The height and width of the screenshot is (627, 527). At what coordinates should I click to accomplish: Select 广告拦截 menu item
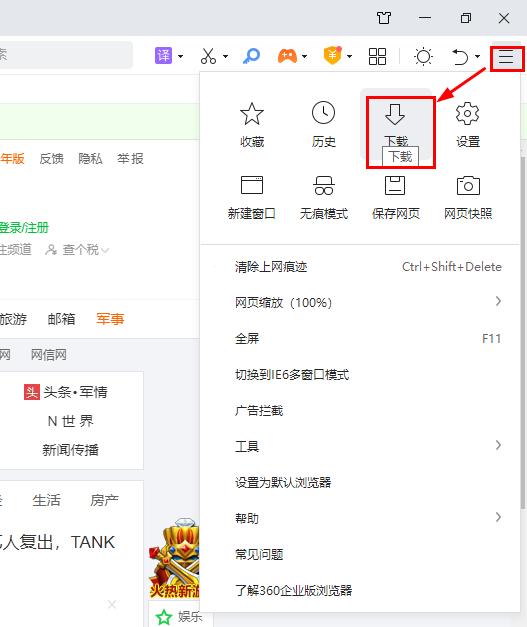tap(360, 411)
